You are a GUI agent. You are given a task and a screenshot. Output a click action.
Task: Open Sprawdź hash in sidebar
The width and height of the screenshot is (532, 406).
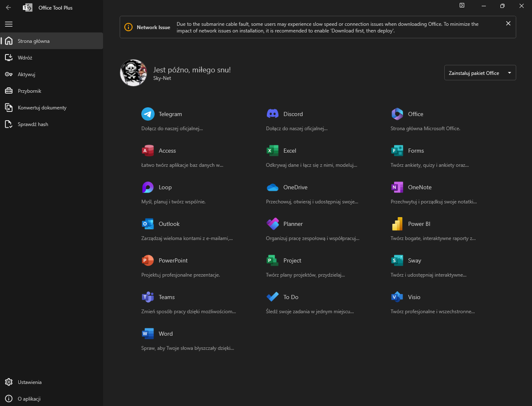[x=52, y=124]
